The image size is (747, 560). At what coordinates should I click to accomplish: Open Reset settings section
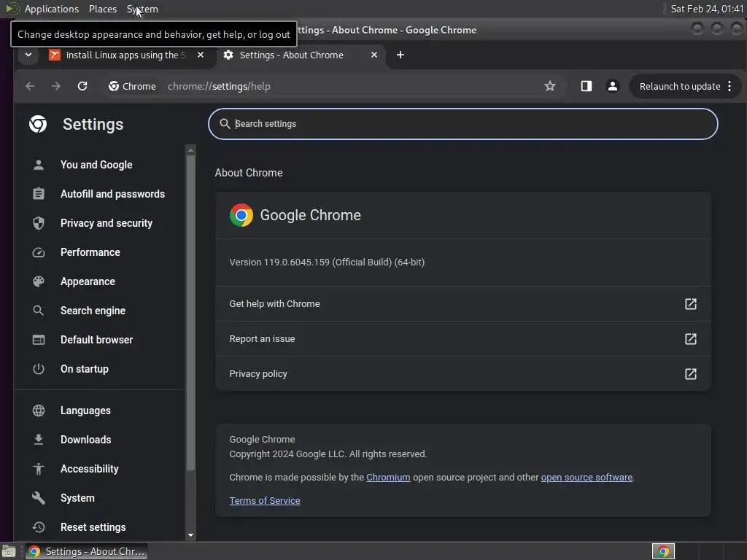click(x=93, y=527)
